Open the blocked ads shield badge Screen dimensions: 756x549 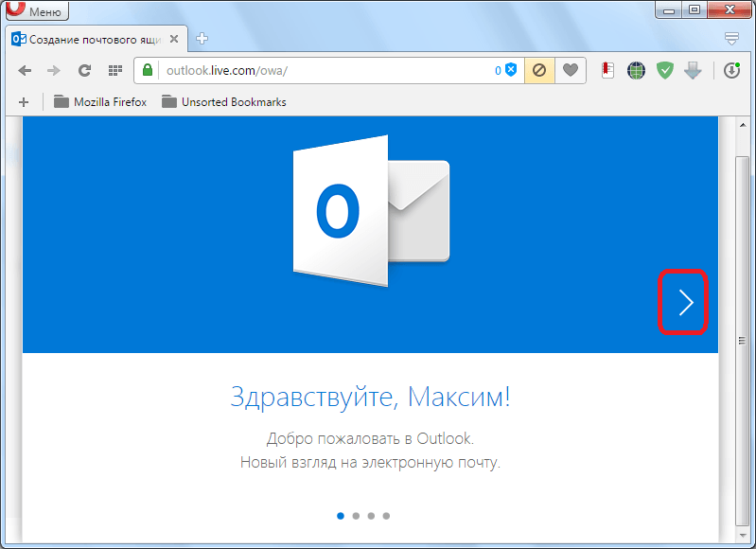click(x=506, y=70)
